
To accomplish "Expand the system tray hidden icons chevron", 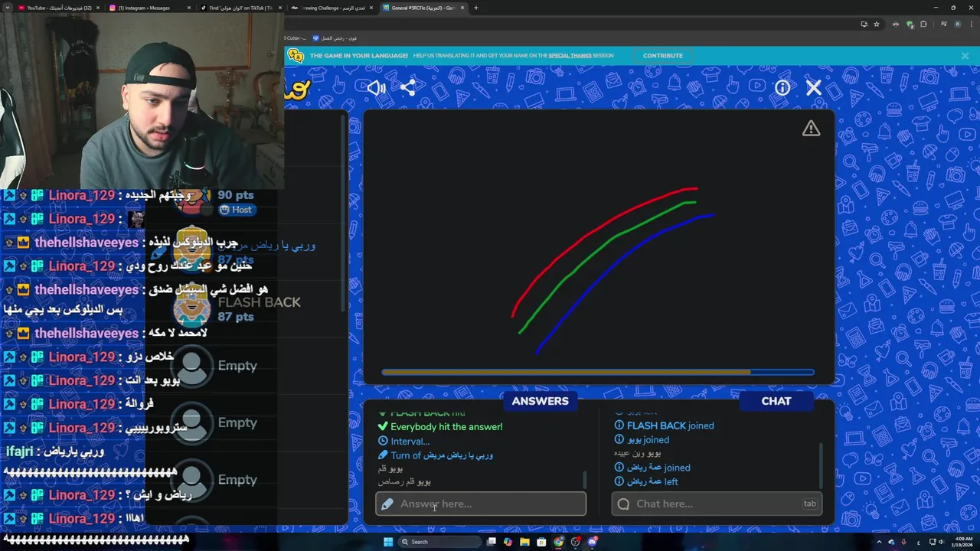I will tap(880, 542).
